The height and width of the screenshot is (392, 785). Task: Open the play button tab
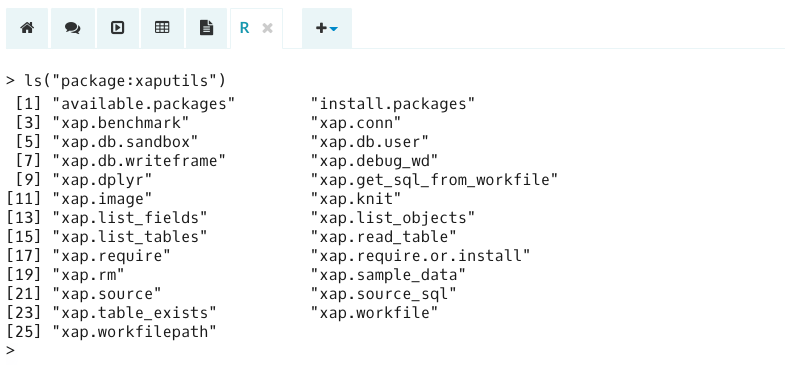[118, 28]
